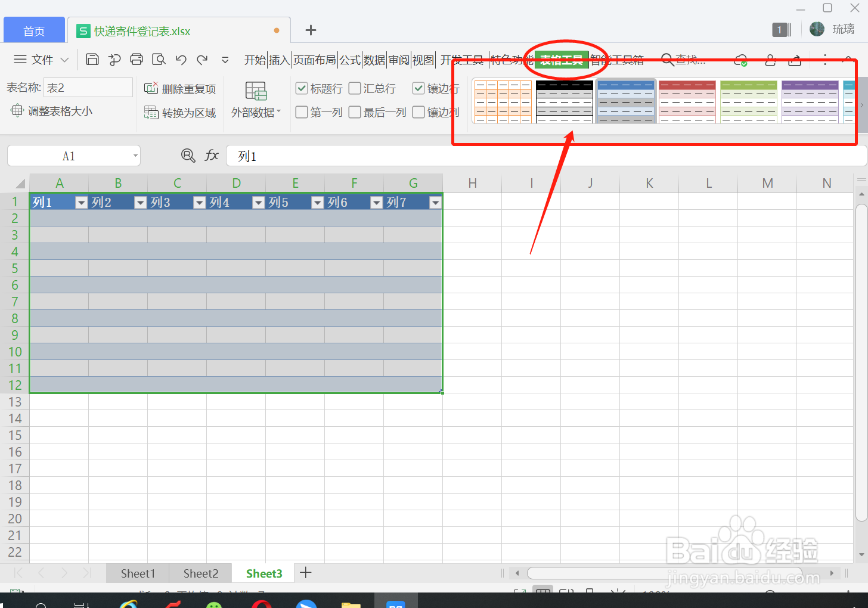Apply the red table style swatch
The image size is (868, 608).
click(x=687, y=101)
